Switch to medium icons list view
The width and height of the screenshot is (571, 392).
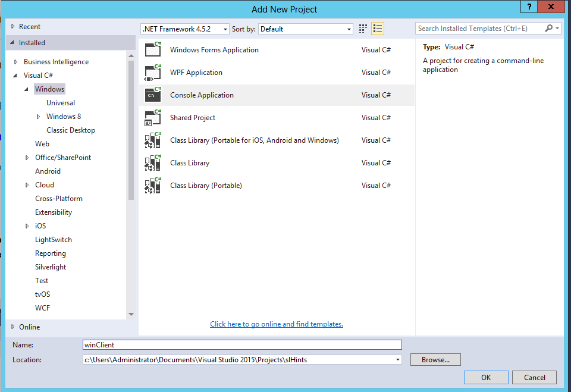coord(378,29)
